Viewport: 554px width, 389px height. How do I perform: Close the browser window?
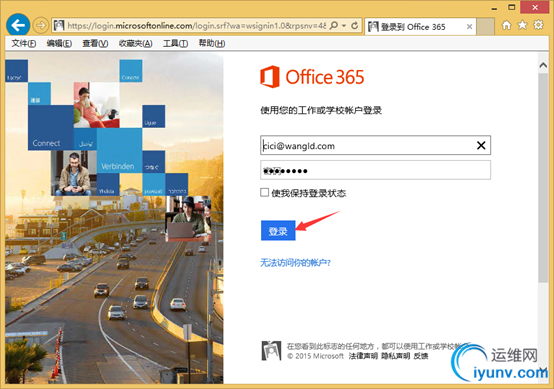tap(535, 7)
